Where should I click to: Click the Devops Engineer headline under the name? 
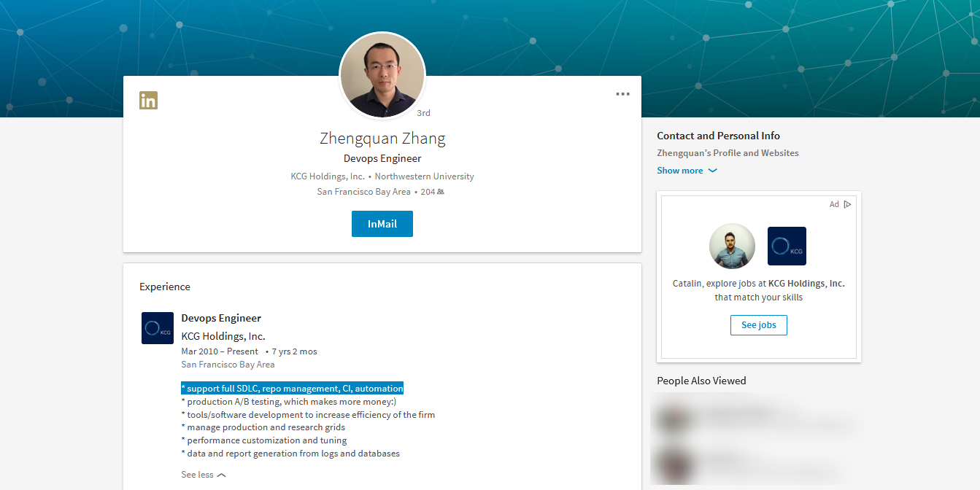(x=382, y=158)
